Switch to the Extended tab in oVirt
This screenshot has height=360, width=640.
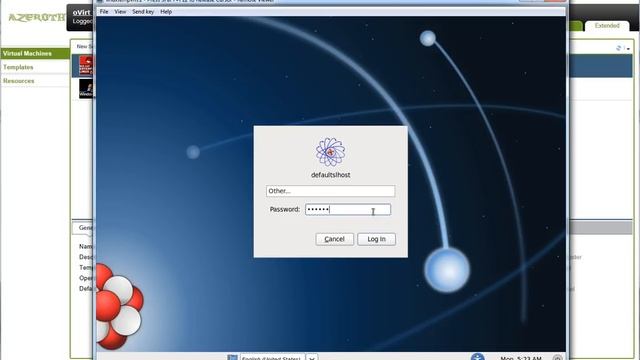click(x=607, y=26)
